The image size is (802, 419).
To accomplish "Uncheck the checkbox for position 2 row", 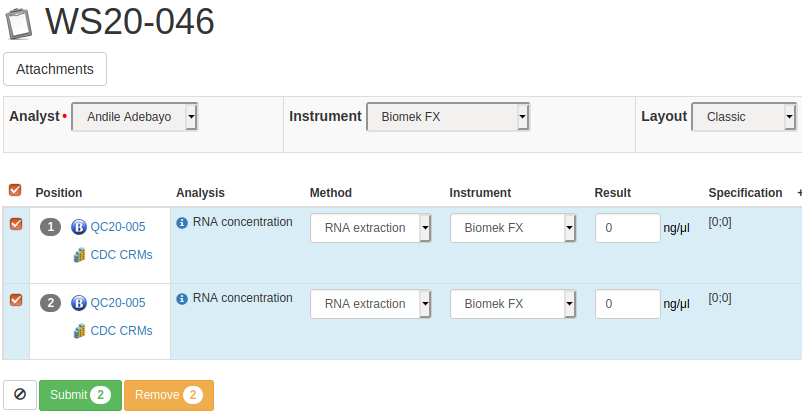I will pyautogui.click(x=15, y=300).
